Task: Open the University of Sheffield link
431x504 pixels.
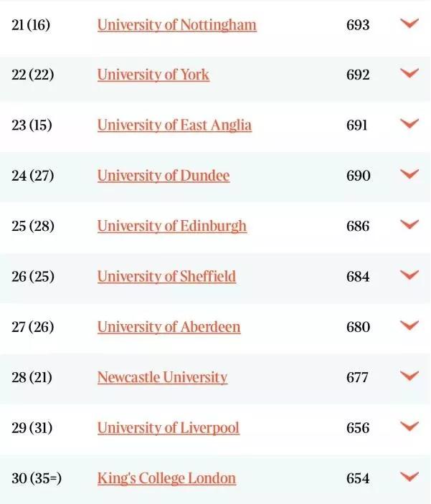Action: [166, 277]
